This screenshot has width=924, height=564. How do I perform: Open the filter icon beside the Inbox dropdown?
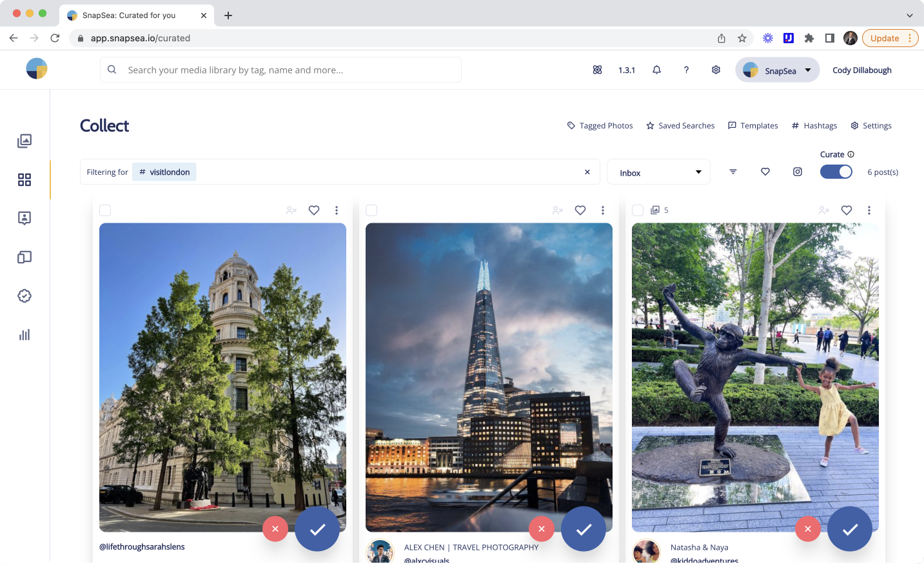[x=732, y=172]
